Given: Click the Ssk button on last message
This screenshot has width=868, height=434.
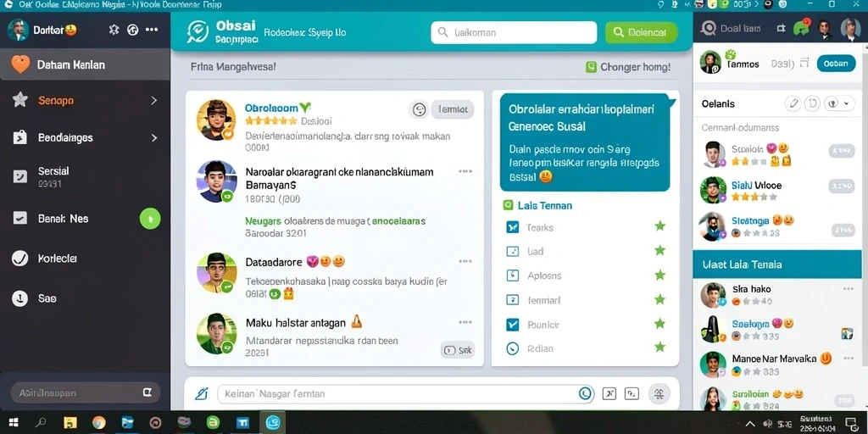Looking at the screenshot, I should tap(458, 350).
